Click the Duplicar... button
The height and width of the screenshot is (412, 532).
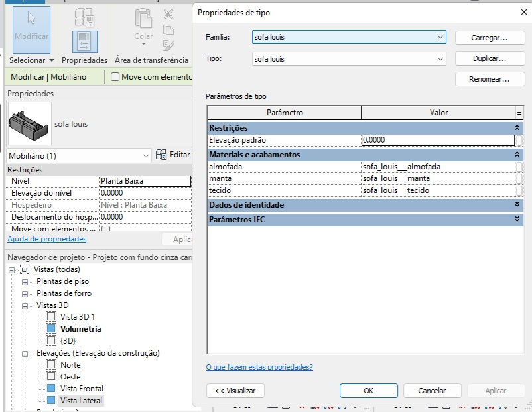point(490,58)
